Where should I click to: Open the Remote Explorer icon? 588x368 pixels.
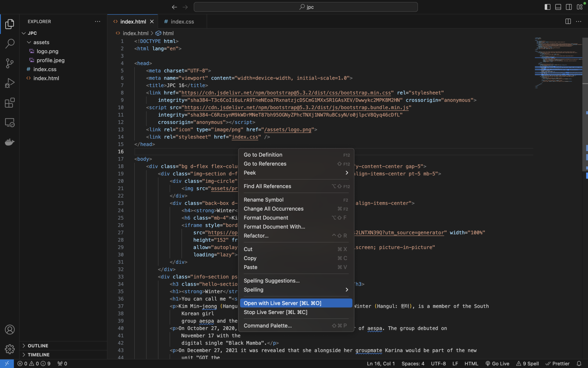[9, 123]
